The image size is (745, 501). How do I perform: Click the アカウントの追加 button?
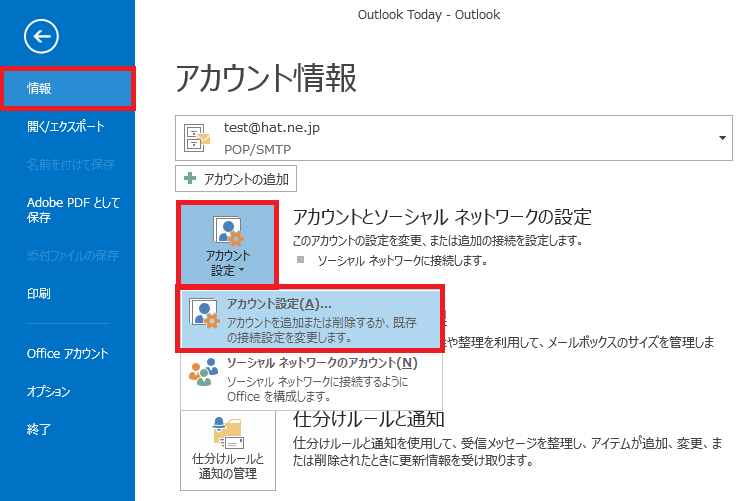coord(236,179)
